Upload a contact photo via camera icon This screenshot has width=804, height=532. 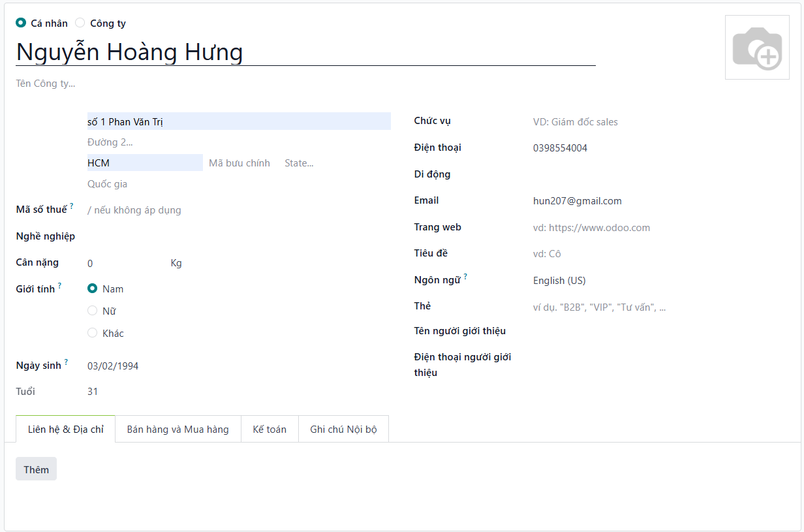(756, 48)
